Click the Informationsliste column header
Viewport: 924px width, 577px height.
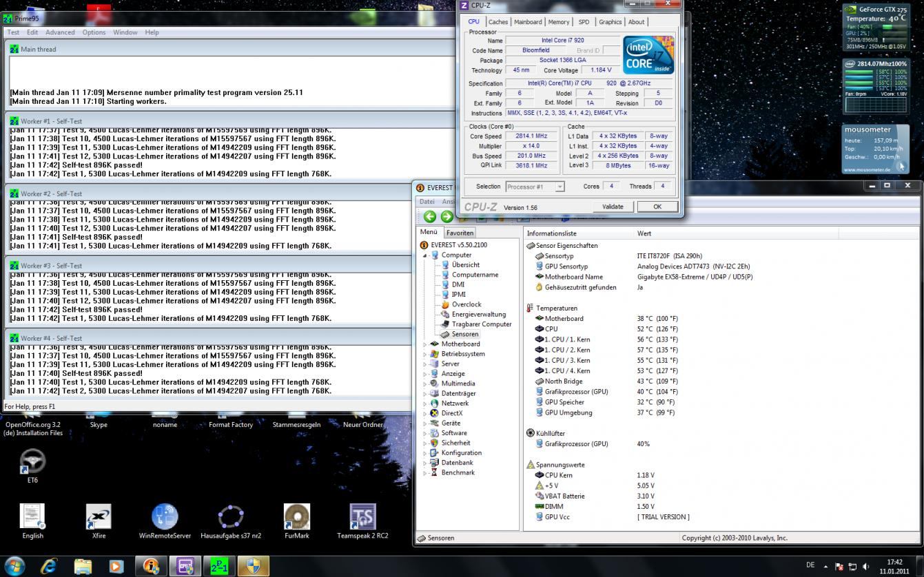578,233
